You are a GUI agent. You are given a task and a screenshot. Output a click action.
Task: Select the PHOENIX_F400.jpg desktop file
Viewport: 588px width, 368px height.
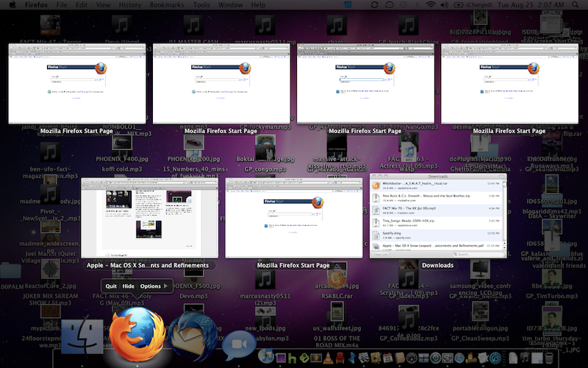coord(122,159)
